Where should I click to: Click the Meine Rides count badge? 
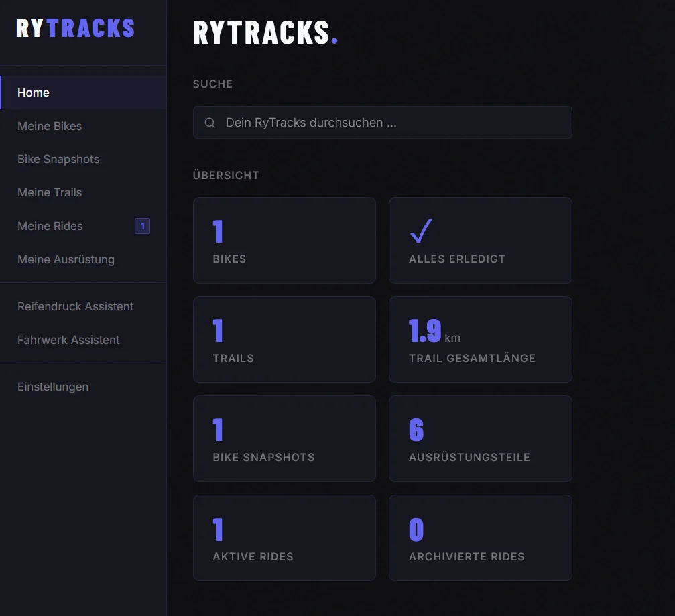point(143,226)
